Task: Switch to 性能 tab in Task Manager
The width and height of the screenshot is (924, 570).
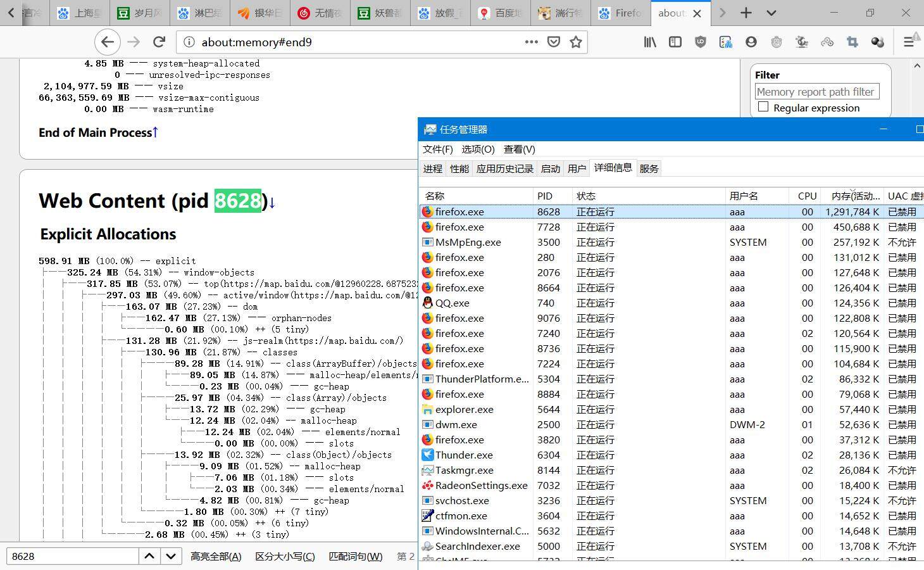Action: point(459,168)
